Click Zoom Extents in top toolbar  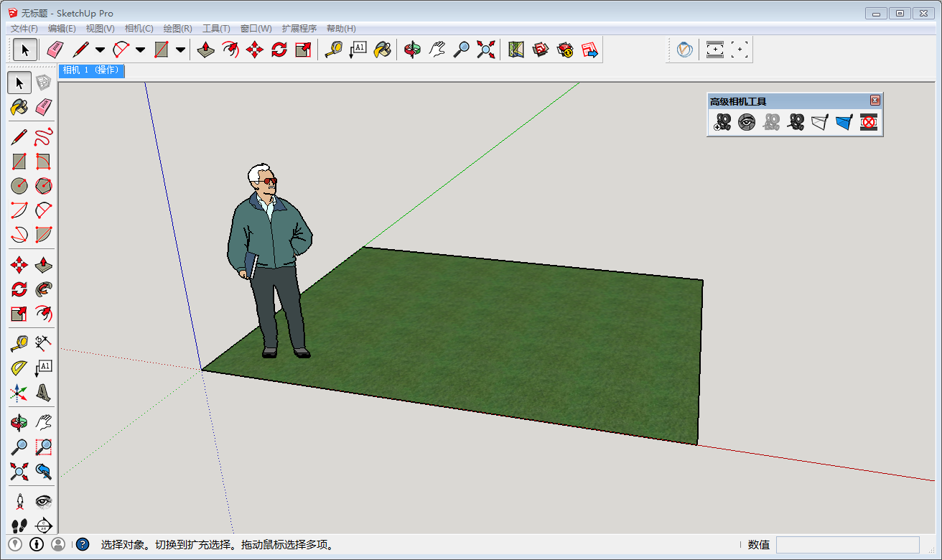point(486,50)
